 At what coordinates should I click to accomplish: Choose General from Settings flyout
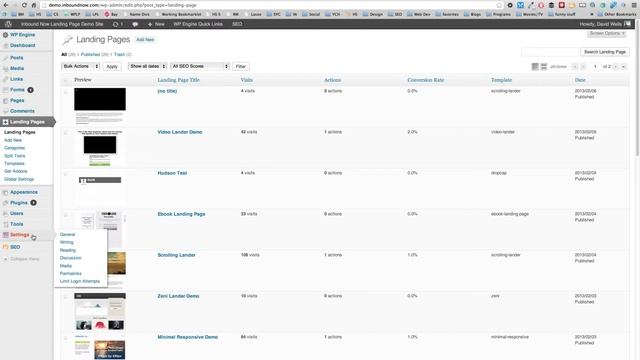click(67, 235)
